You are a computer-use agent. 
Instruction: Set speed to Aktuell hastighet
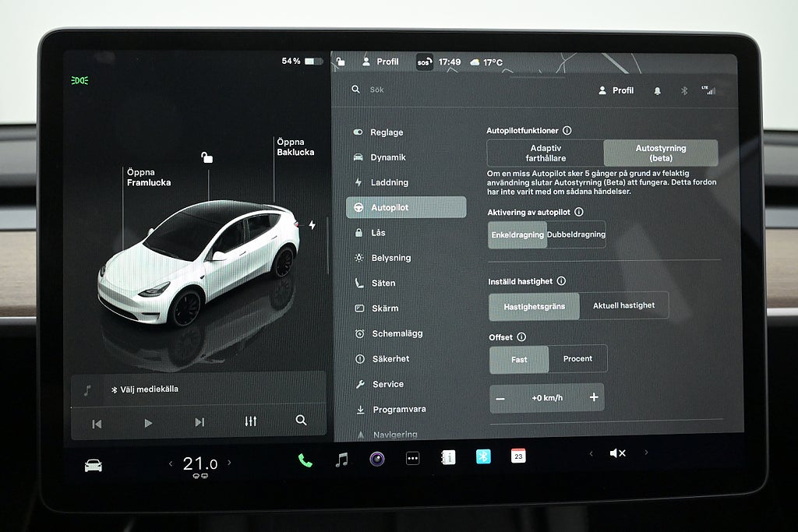[x=623, y=306]
